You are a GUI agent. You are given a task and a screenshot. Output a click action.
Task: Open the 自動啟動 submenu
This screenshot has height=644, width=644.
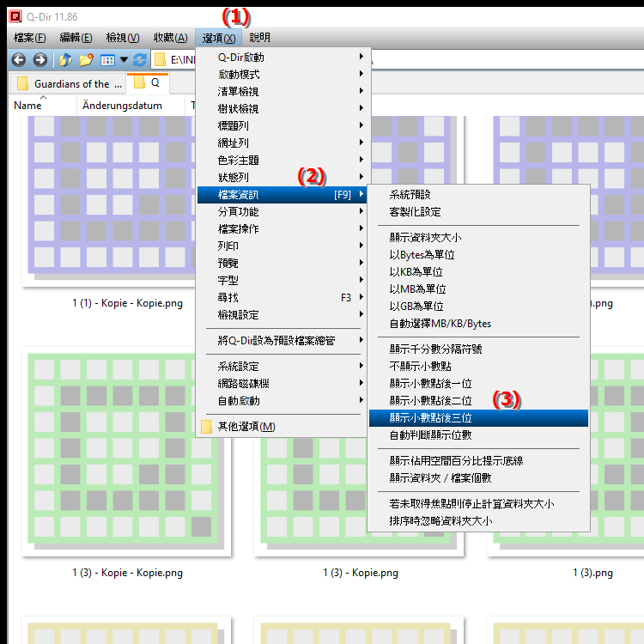283,400
